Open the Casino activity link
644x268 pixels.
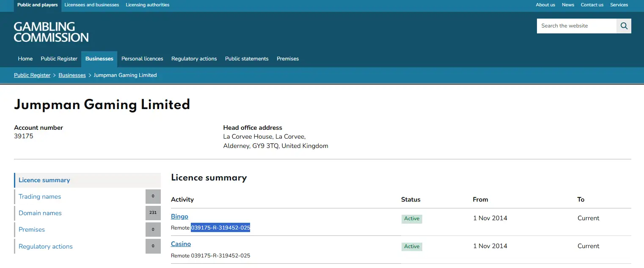coord(181,244)
